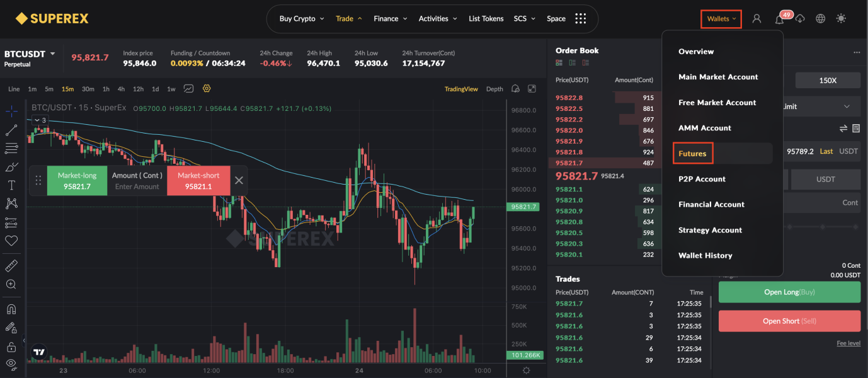
Task: Expand the Trade menu
Action: point(349,19)
